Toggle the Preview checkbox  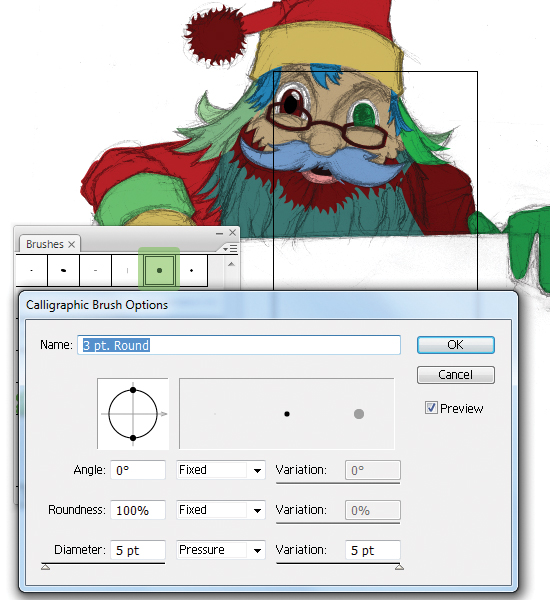coord(431,408)
